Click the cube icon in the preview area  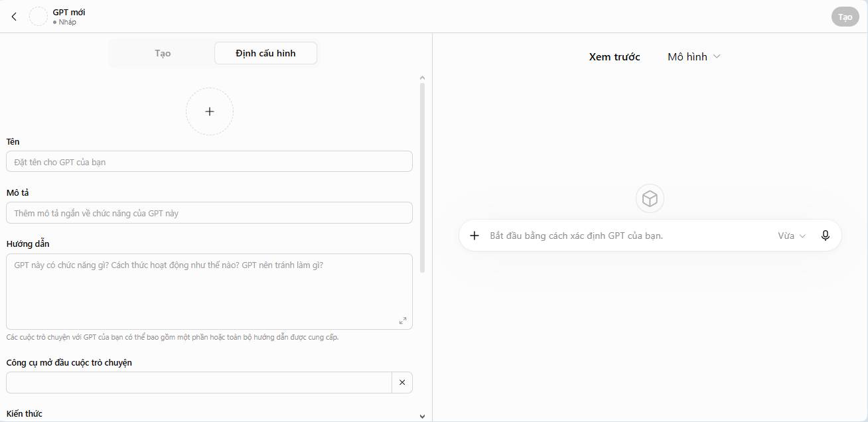coord(650,198)
